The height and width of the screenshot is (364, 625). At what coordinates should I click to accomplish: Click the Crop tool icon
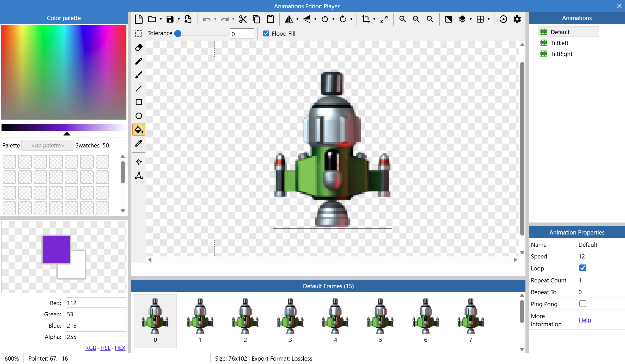pos(365,19)
